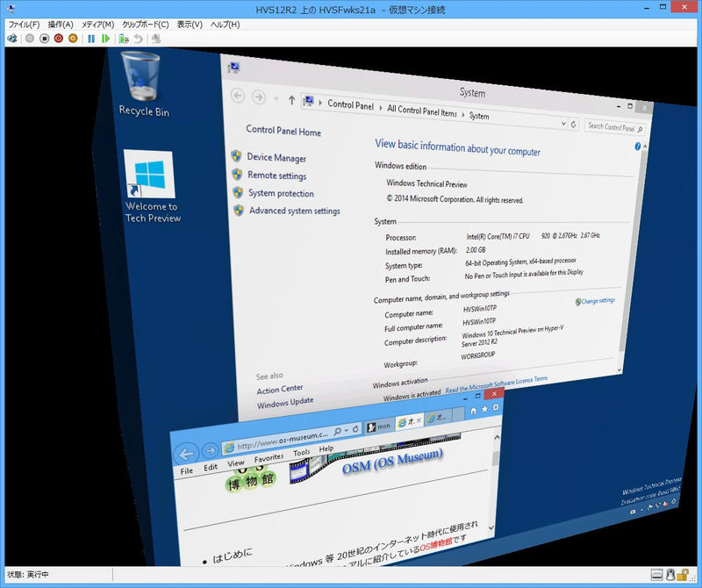Click the up arrow in the System window
The image size is (702, 588).
tap(292, 100)
